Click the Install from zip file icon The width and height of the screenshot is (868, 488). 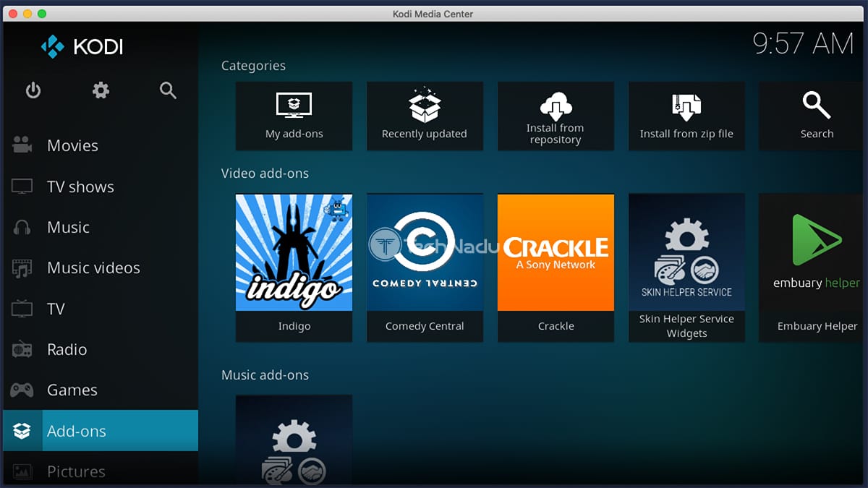click(686, 106)
